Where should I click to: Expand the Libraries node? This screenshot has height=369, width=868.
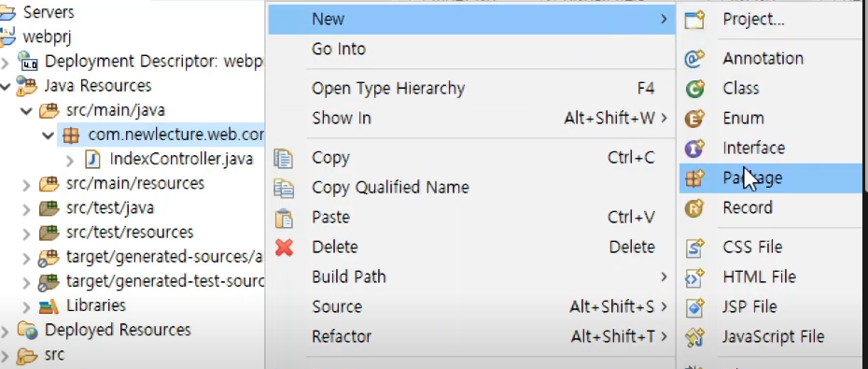[x=26, y=306]
